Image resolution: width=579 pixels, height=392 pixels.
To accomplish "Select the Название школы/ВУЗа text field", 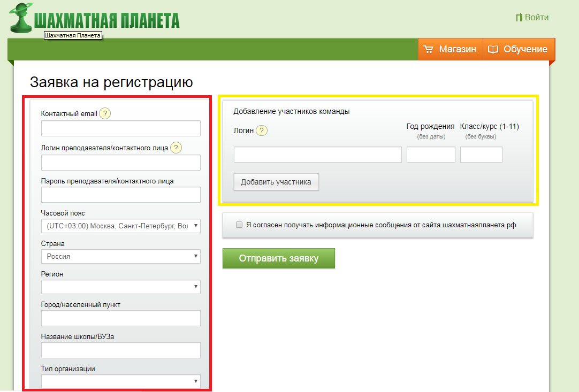I will click(120, 350).
